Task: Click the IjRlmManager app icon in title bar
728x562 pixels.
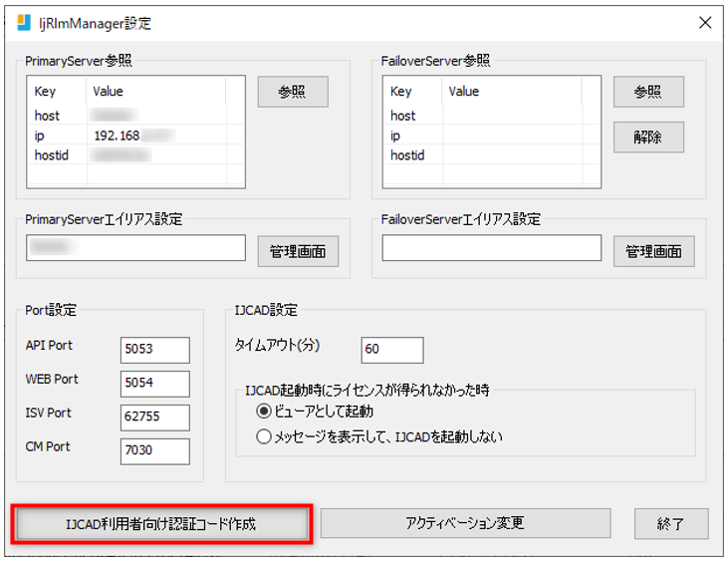Action: [x=24, y=22]
